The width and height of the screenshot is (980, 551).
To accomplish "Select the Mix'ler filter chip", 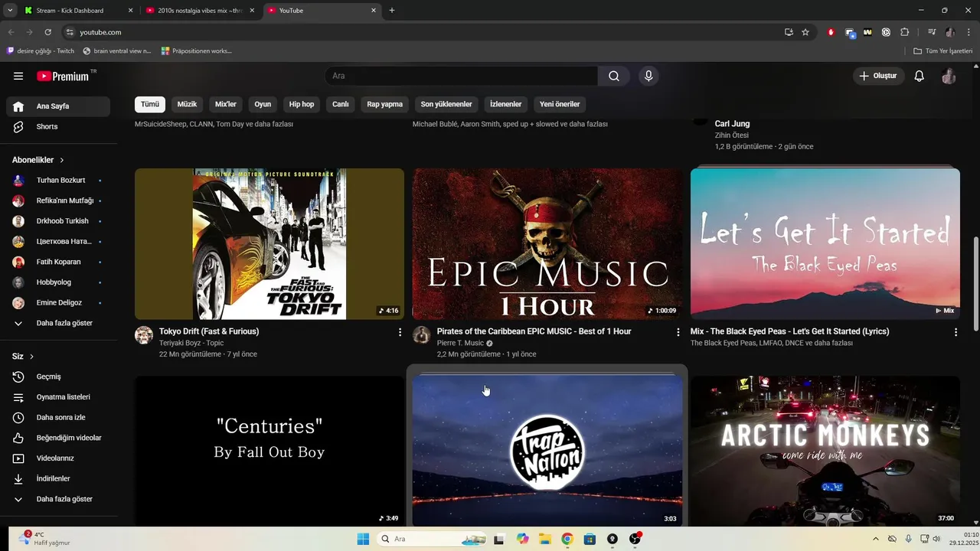I will coord(226,104).
